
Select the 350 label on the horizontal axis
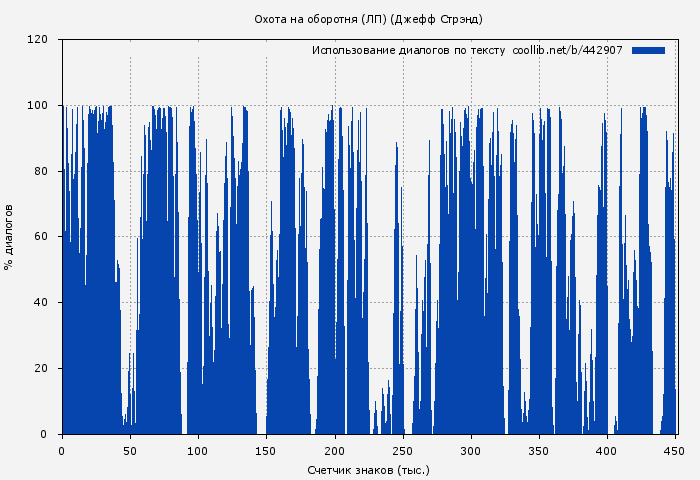point(539,450)
